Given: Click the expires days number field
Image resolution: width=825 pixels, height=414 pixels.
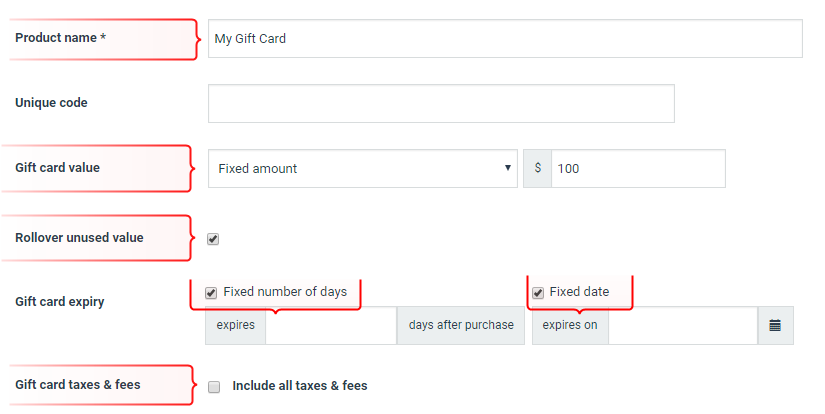Looking at the screenshot, I should 330,326.
